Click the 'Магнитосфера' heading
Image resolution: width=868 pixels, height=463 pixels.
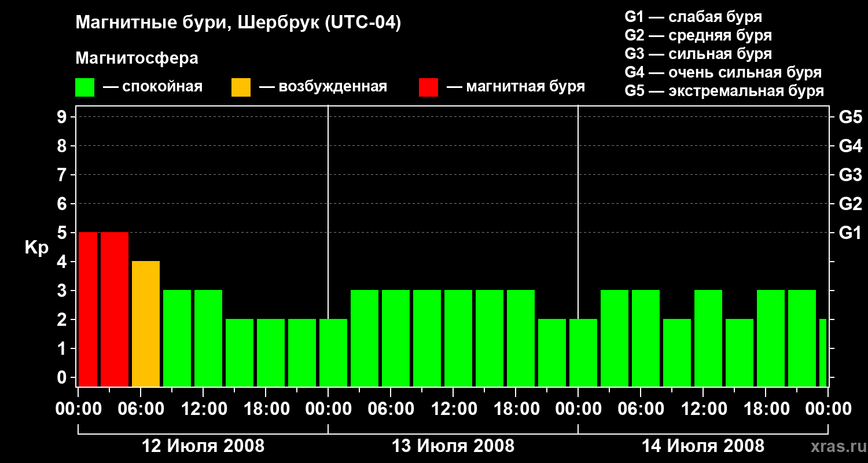pos(137,58)
